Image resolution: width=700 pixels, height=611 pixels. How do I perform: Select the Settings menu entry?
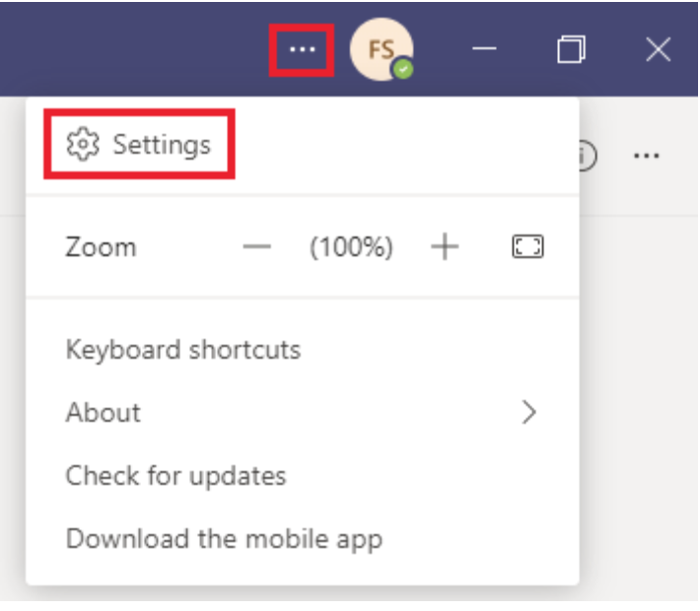139,144
